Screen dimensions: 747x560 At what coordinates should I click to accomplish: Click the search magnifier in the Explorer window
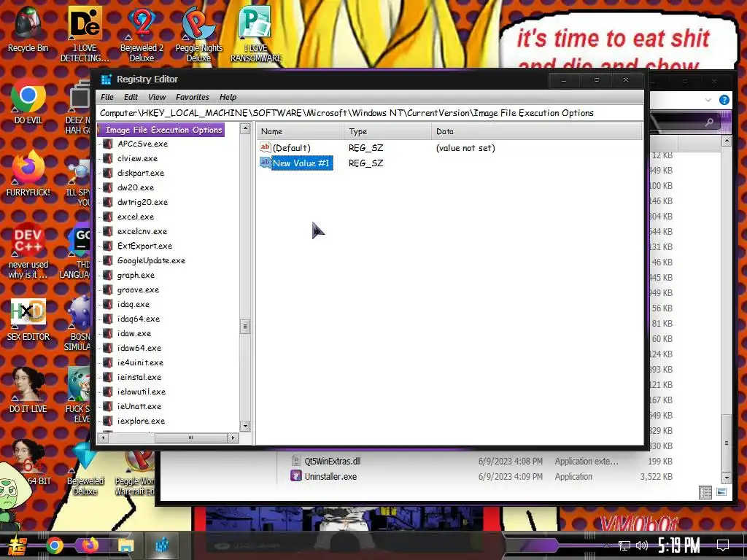(x=709, y=122)
